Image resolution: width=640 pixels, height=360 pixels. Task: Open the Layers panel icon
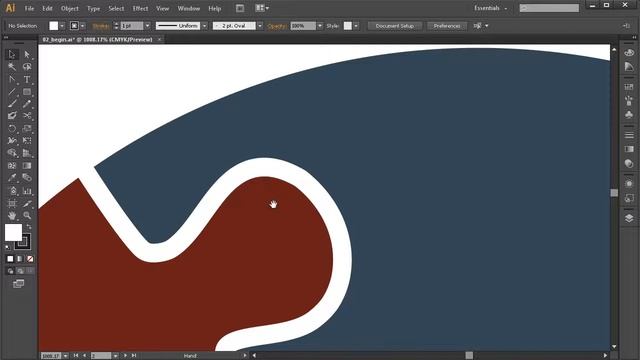coord(629,218)
